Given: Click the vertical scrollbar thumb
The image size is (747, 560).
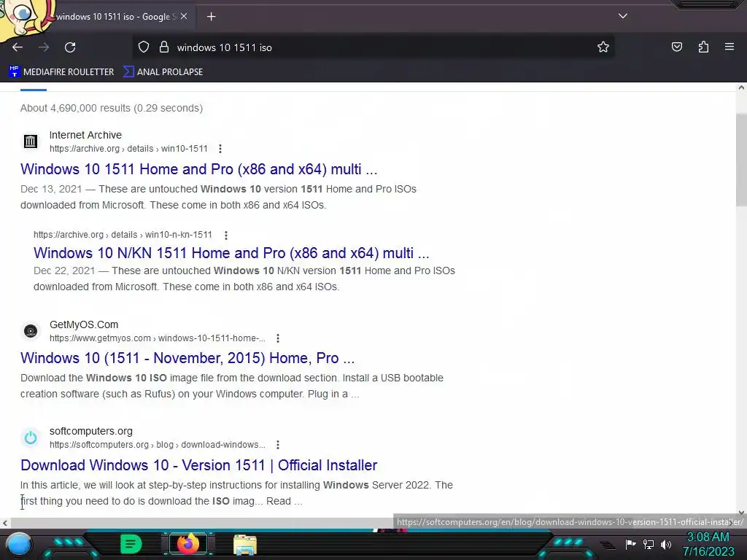Looking at the screenshot, I should pyautogui.click(x=741, y=160).
